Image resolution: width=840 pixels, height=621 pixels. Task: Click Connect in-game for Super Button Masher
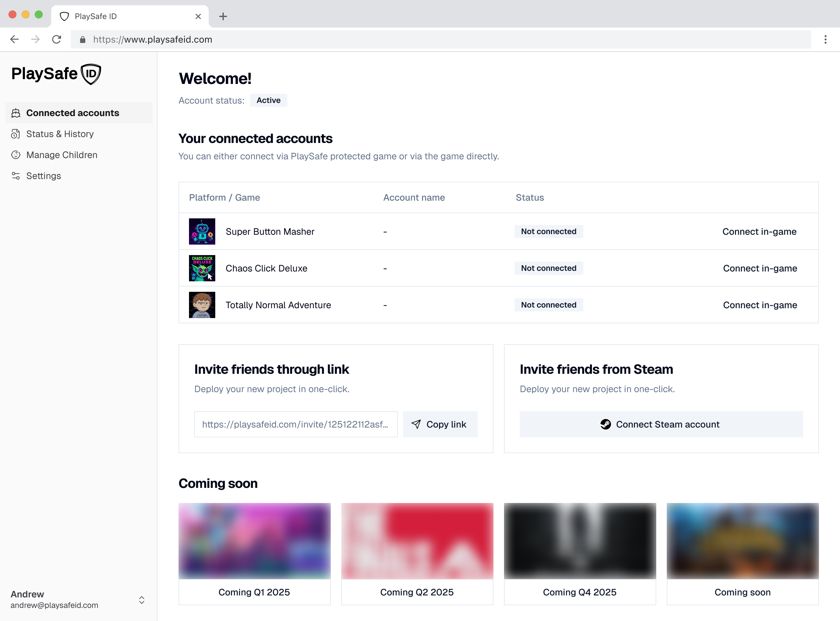click(759, 231)
